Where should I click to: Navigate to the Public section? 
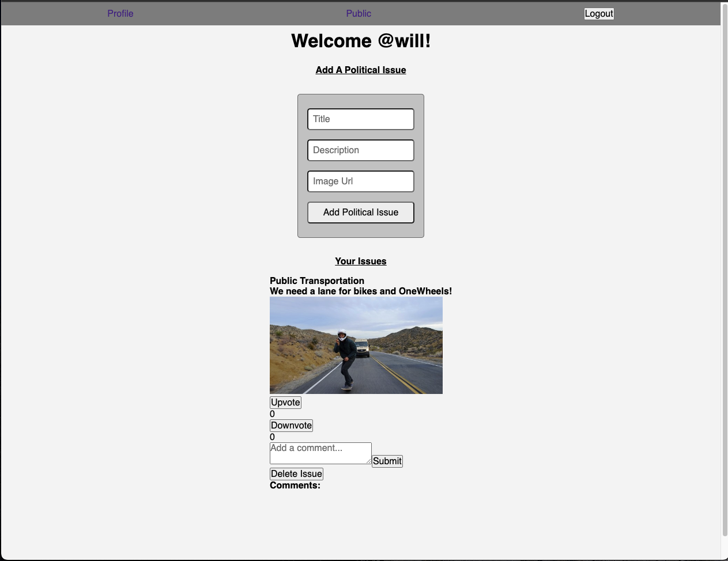(357, 13)
